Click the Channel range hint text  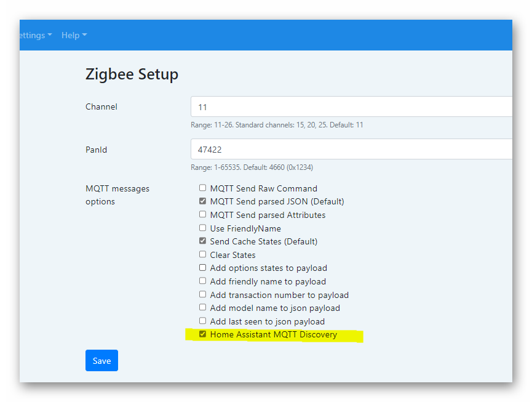pyautogui.click(x=277, y=125)
